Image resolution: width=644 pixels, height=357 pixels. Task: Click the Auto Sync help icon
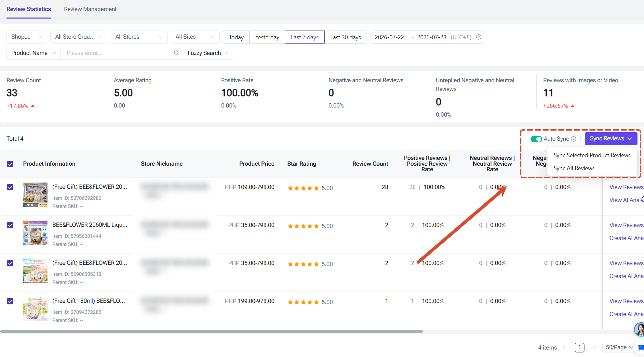[x=574, y=139]
